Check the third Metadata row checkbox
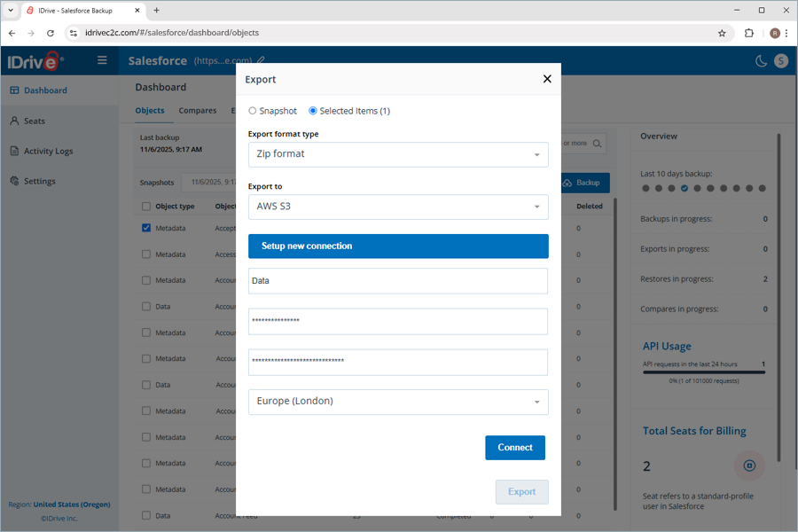 coord(146,280)
